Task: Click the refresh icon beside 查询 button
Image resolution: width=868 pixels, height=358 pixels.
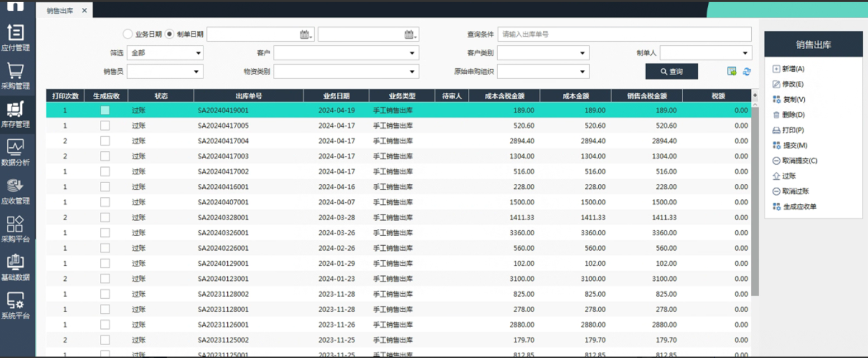Action: point(747,71)
